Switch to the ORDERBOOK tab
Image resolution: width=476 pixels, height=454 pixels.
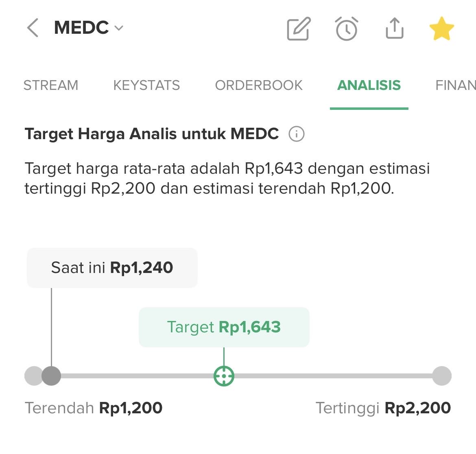coord(258,85)
